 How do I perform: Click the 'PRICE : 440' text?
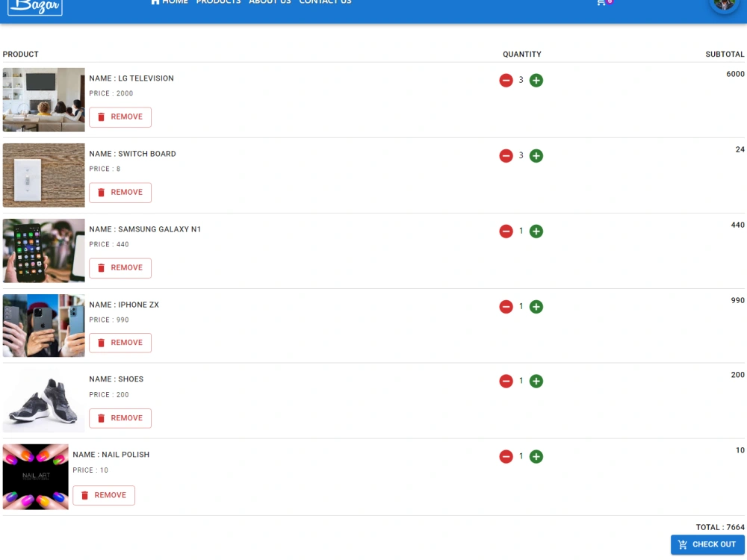coord(109,244)
